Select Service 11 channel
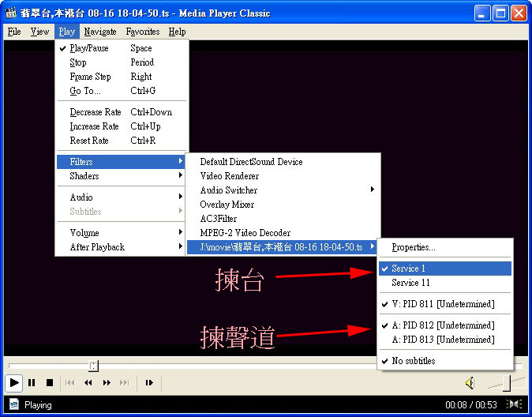Viewport: 532px width, 417px height. tap(410, 283)
